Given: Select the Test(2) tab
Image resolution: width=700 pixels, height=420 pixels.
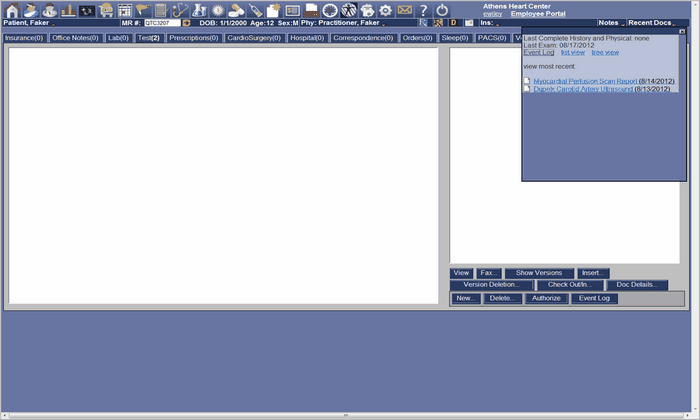Looking at the screenshot, I should tap(149, 37).
